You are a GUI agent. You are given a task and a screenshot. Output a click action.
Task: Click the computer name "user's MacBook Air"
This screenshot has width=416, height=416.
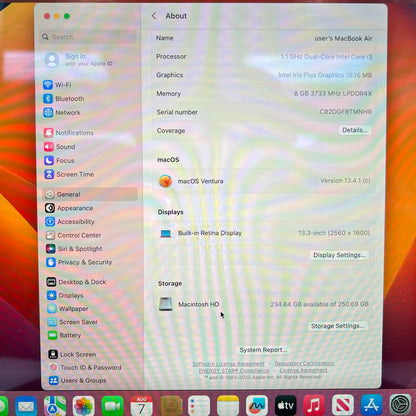pyautogui.click(x=343, y=38)
